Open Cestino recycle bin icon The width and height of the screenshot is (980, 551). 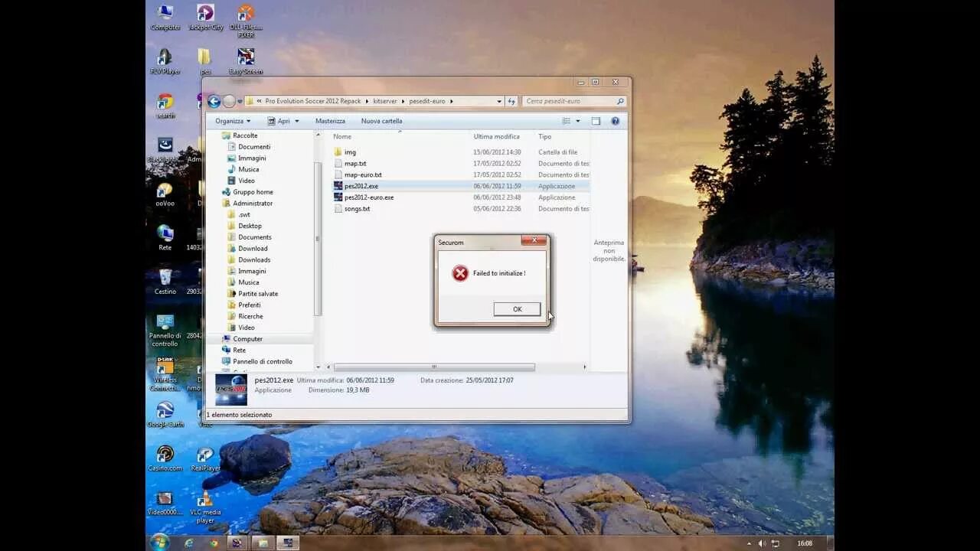point(165,282)
